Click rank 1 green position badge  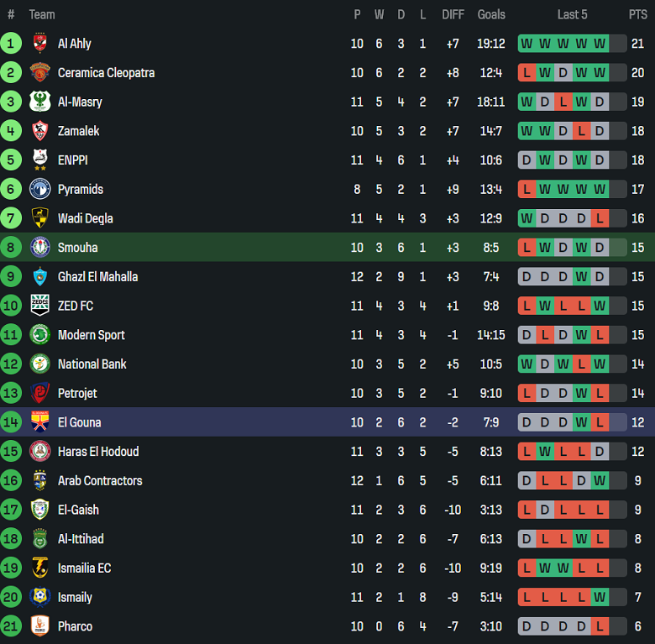click(12, 44)
